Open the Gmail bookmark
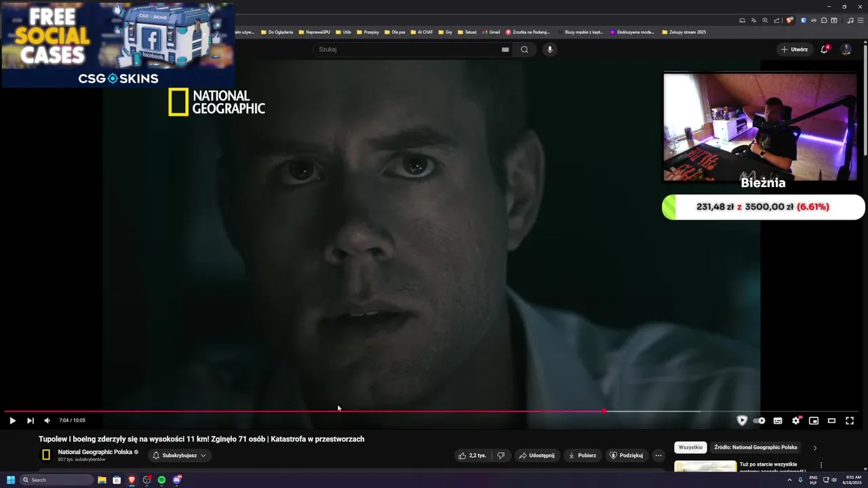868x488 pixels. pos(491,32)
